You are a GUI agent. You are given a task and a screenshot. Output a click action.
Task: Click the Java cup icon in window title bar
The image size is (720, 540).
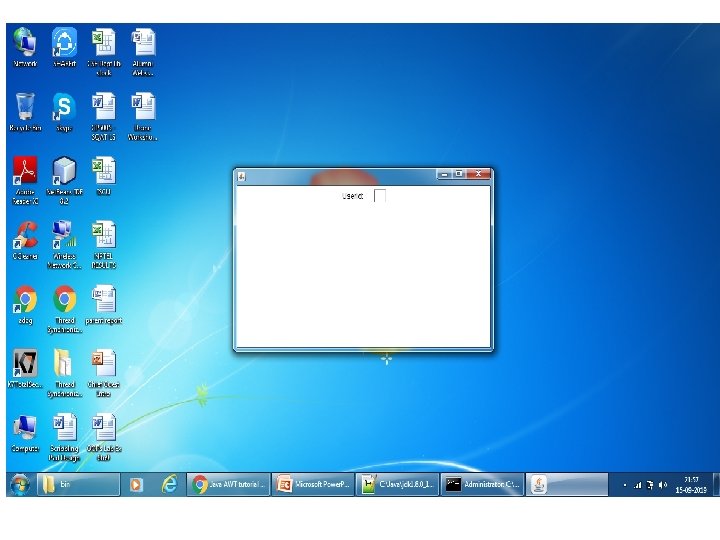coord(242,176)
